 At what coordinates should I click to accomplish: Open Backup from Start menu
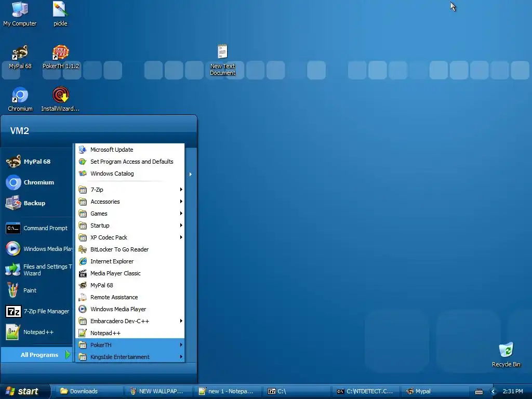click(x=37, y=203)
